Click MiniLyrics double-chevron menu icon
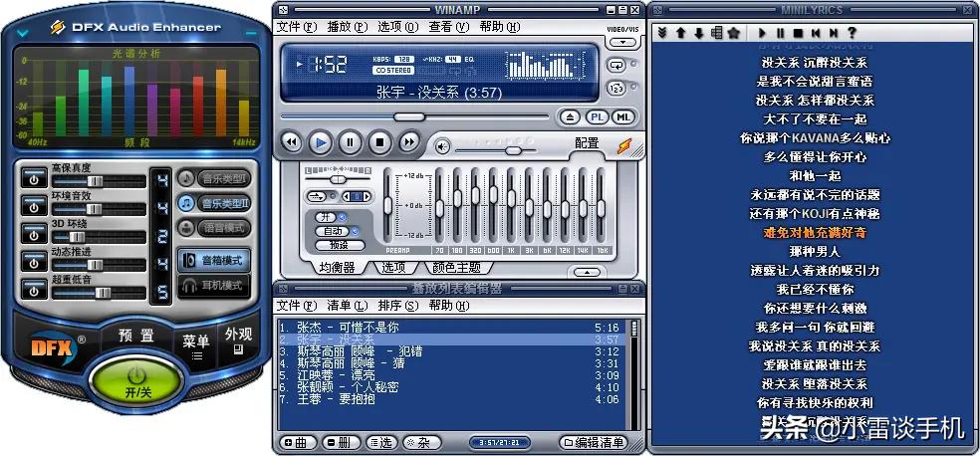The width and height of the screenshot is (980, 456). click(x=662, y=33)
